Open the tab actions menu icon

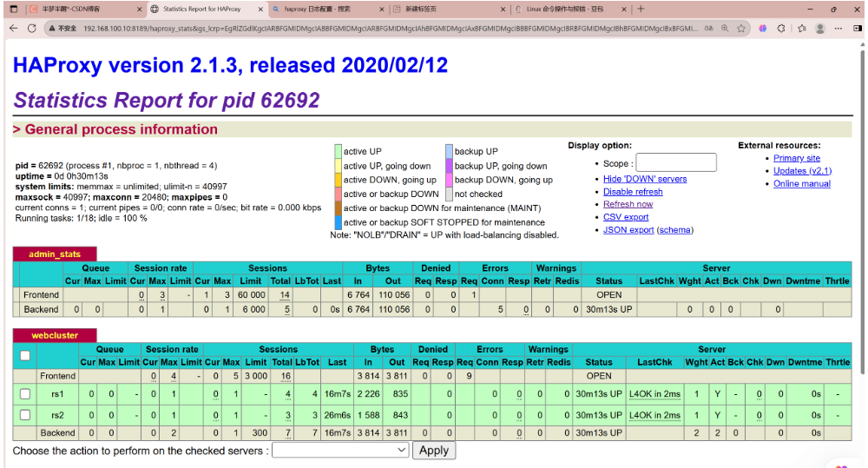pyautogui.click(x=14, y=10)
